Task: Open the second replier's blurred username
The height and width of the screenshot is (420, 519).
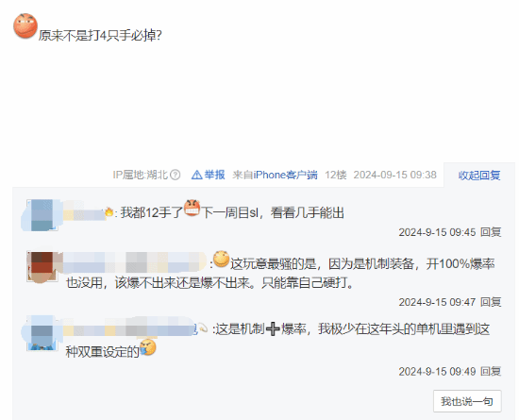Action: [x=135, y=262]
